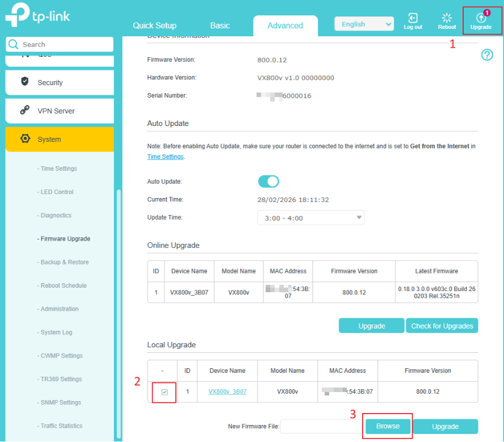Viewport: 504px width, 442px height.
Task: Open the help question mark icon
Action: 487,55
